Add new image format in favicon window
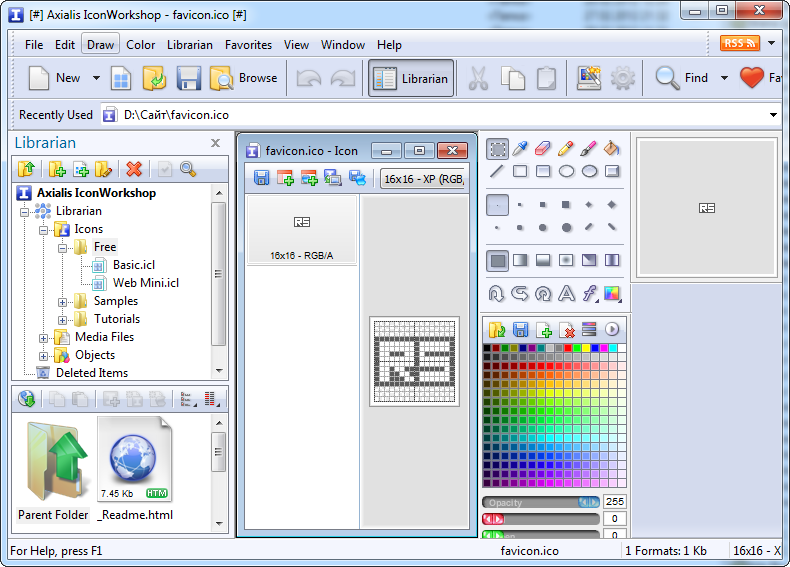The image size is (790, 567). pyautogui.click(x=285, y=177)
